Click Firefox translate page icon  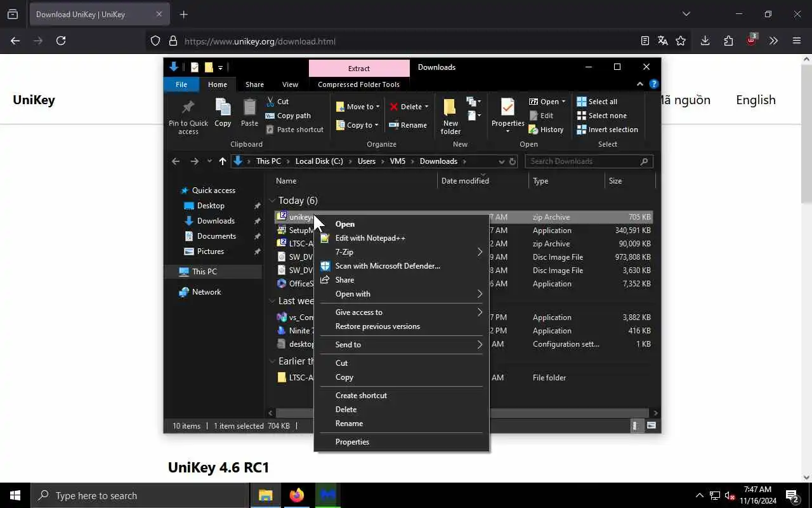(x=663, y=41)
